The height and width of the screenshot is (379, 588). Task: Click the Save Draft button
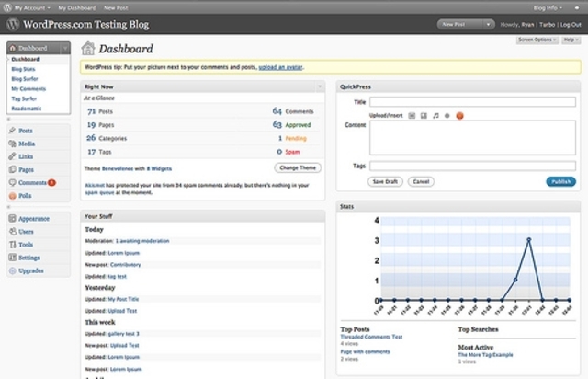click(385, 182)
